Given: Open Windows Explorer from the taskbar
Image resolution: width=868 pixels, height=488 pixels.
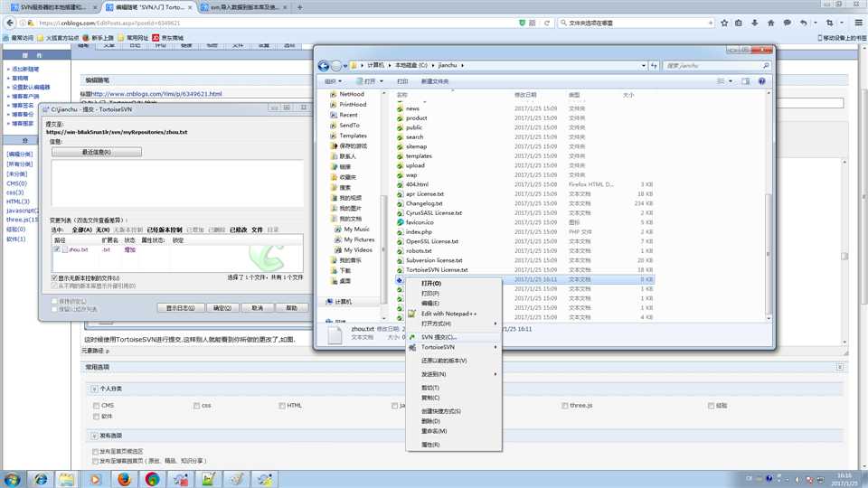Looking at the screenshot, I should [x=67, y=479].
